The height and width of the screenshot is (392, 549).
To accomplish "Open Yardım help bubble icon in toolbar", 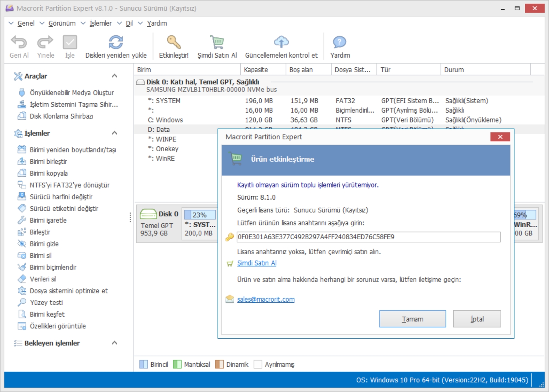I will point(340,42).
